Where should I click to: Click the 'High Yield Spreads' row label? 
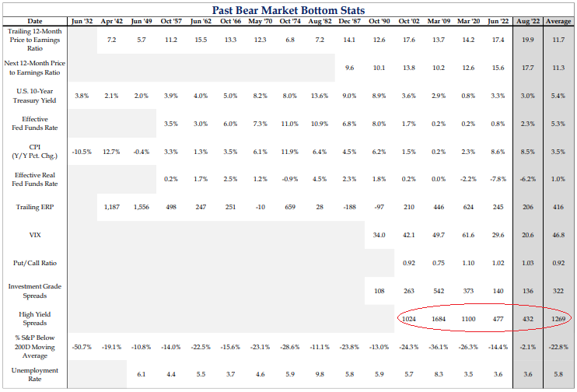pos(35,318)
